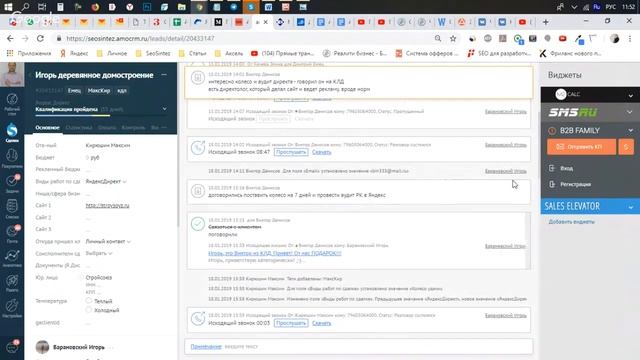Click the orange dollar button beside Отправить КП

click(x=626, y=147)
